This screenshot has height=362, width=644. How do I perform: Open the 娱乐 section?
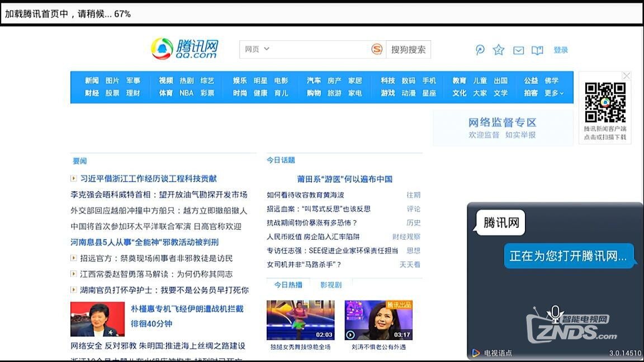click(x=240, y=80)
